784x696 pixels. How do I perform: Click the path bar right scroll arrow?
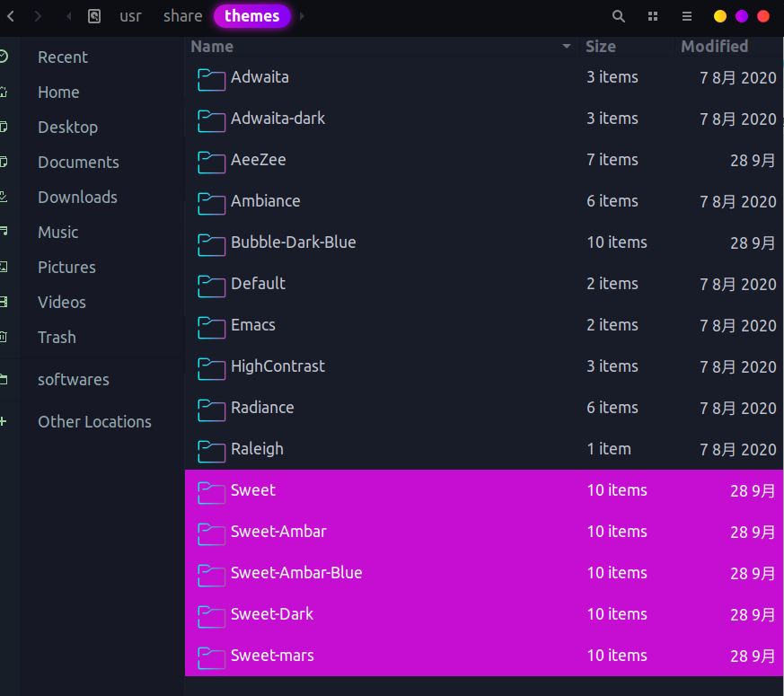(302, 16)
